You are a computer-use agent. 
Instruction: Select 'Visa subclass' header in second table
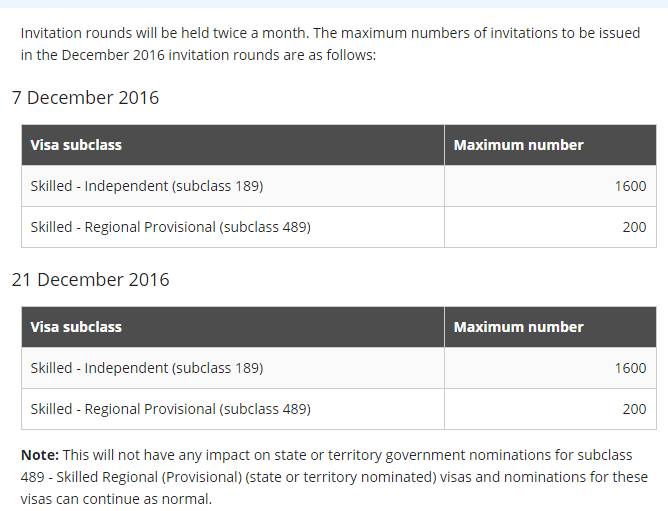[76, 327]
